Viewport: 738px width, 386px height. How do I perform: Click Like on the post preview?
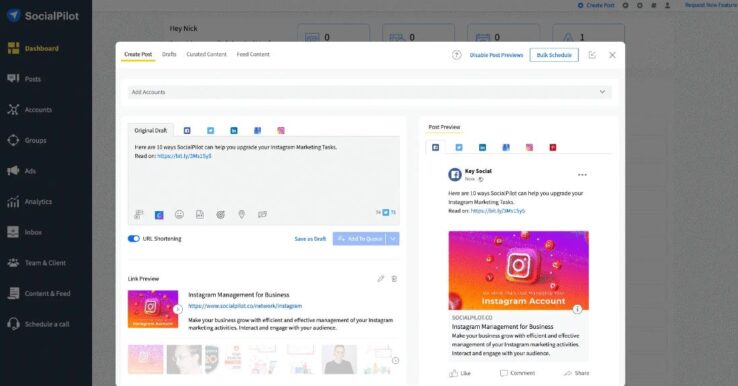tap(460, 373)
